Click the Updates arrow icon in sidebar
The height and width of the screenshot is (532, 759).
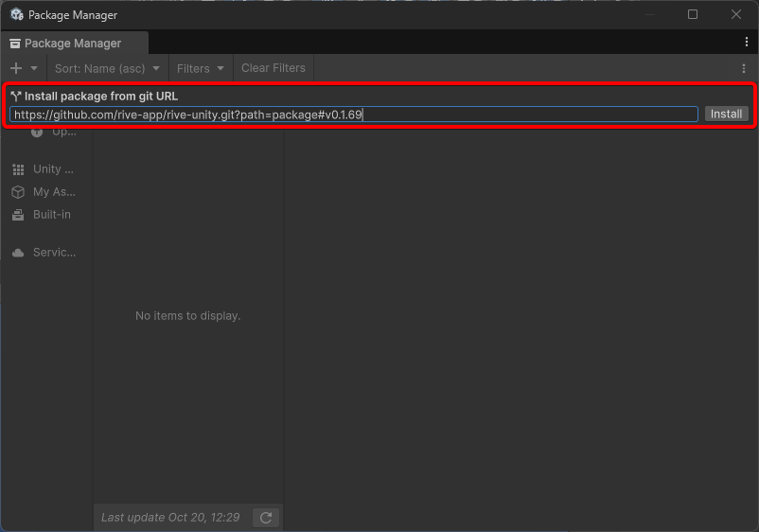tap(37, 132)
